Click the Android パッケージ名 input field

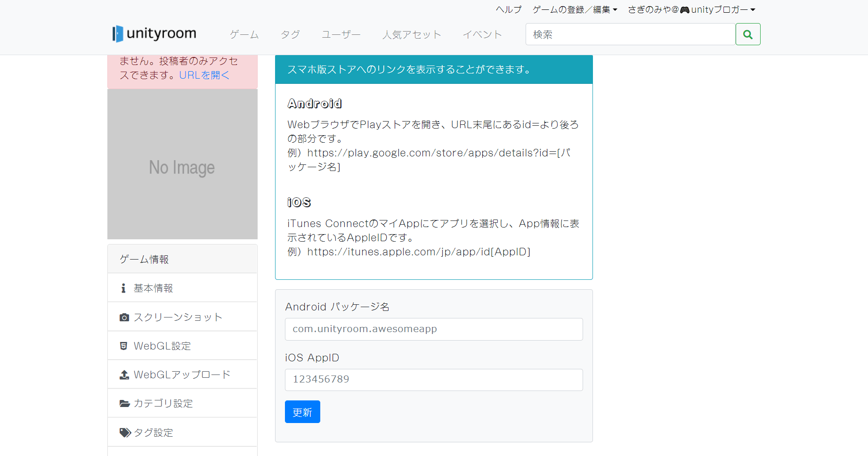pos(433,329)
